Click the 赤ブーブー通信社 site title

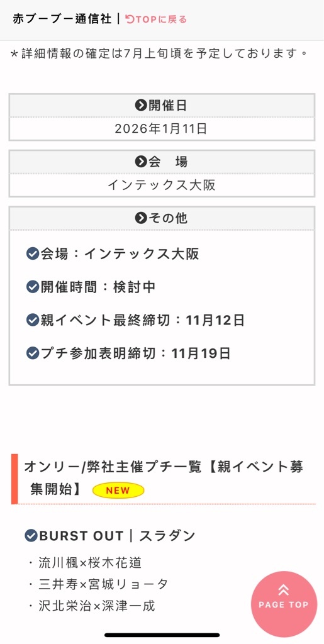point(62,19)
